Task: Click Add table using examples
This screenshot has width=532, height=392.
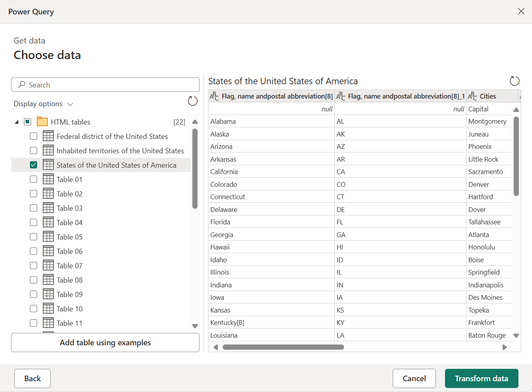Action: 105,343
